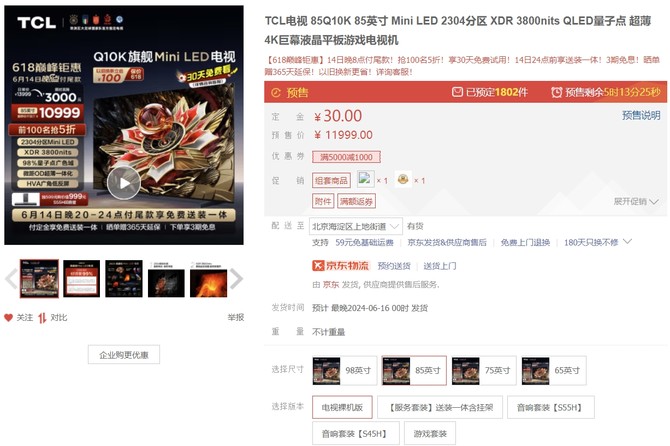Select the 75英寸 size option

(x=484, y=370)
